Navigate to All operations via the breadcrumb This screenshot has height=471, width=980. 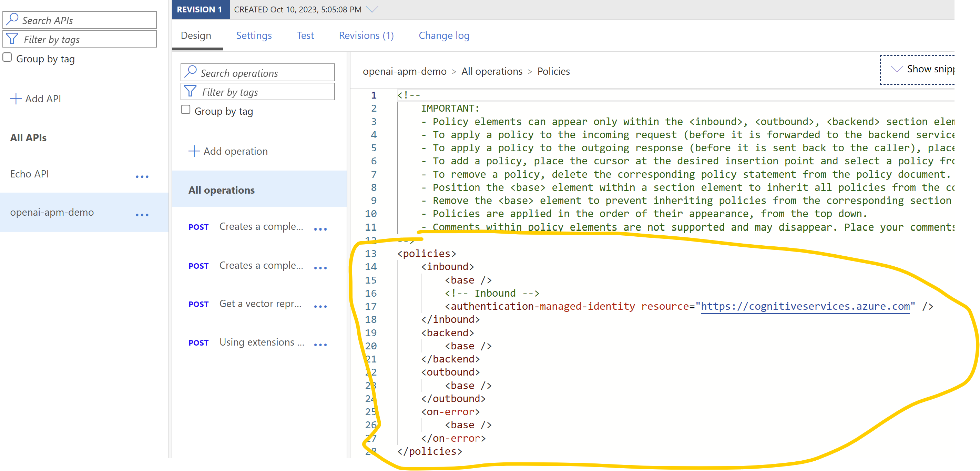point(491,71)
